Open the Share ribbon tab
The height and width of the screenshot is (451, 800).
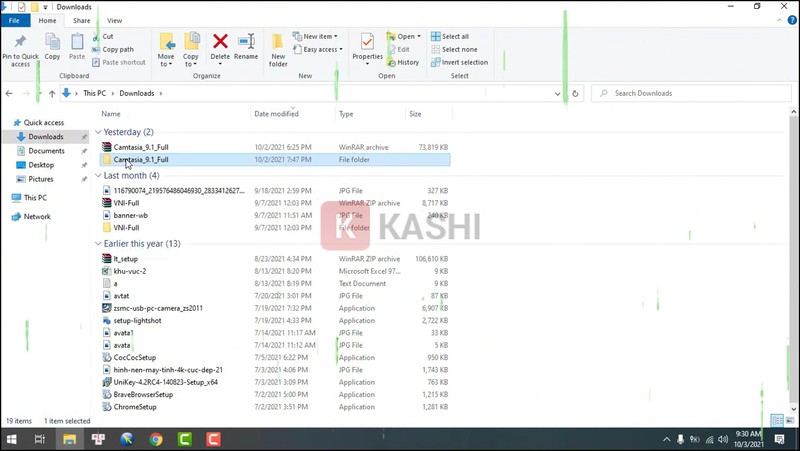(x=81, y=20)
